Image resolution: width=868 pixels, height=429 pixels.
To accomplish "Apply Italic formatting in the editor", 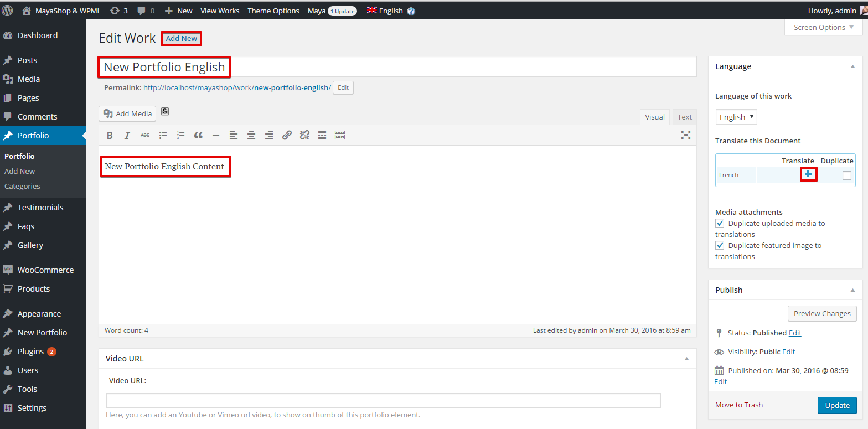I will (x=127, y=135).
